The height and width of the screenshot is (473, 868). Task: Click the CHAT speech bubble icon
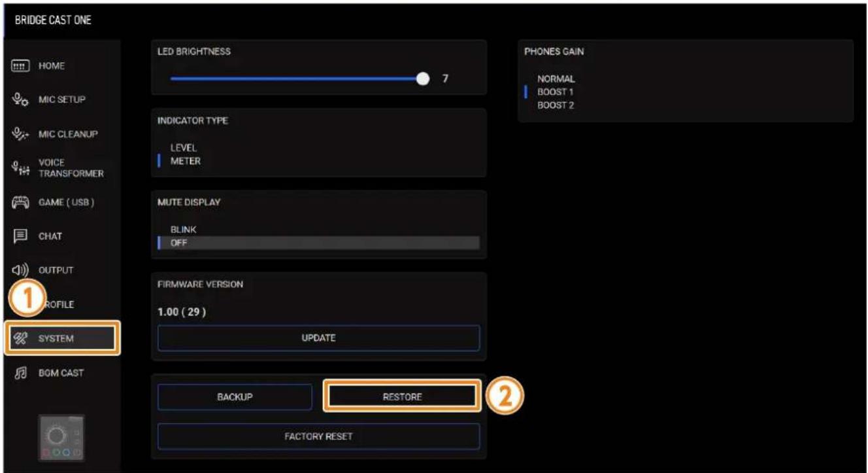[x=20, y=236]
